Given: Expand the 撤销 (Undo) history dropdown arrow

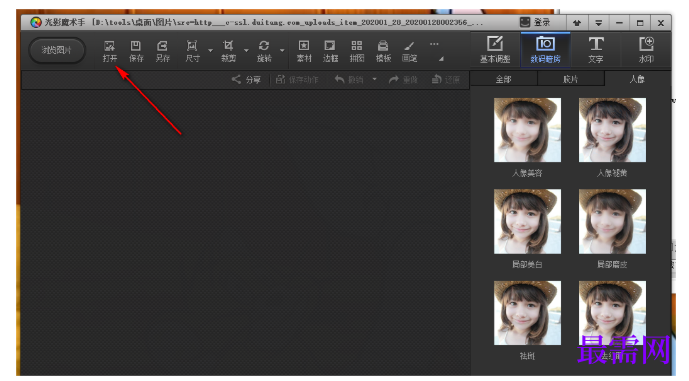Looking at the screenshot, I should click(x=374, y=79).
